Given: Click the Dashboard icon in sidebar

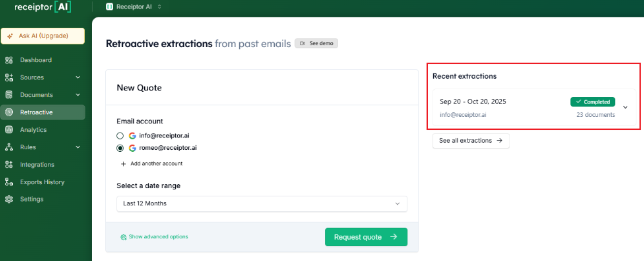Looking at the screenshot, I should [9, 60].
